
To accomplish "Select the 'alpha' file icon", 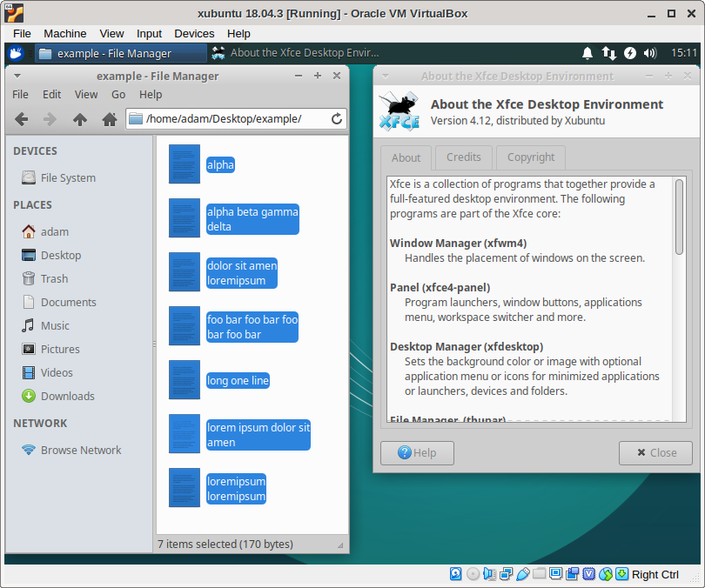I will tap(185, 164).
